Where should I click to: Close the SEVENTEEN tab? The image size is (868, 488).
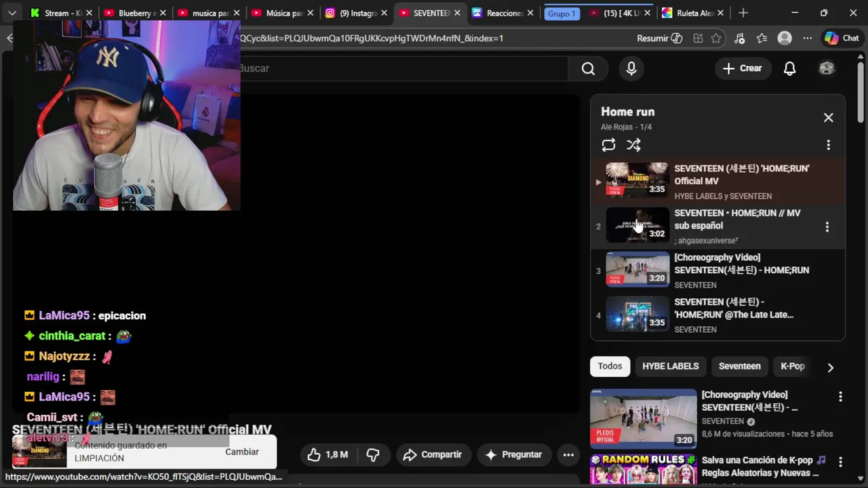456,13
